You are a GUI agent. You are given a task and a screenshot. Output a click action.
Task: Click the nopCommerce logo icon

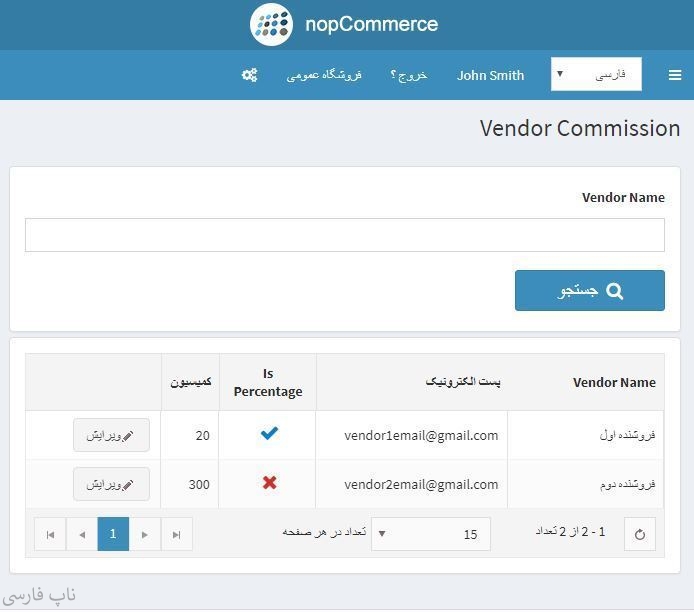271,25
